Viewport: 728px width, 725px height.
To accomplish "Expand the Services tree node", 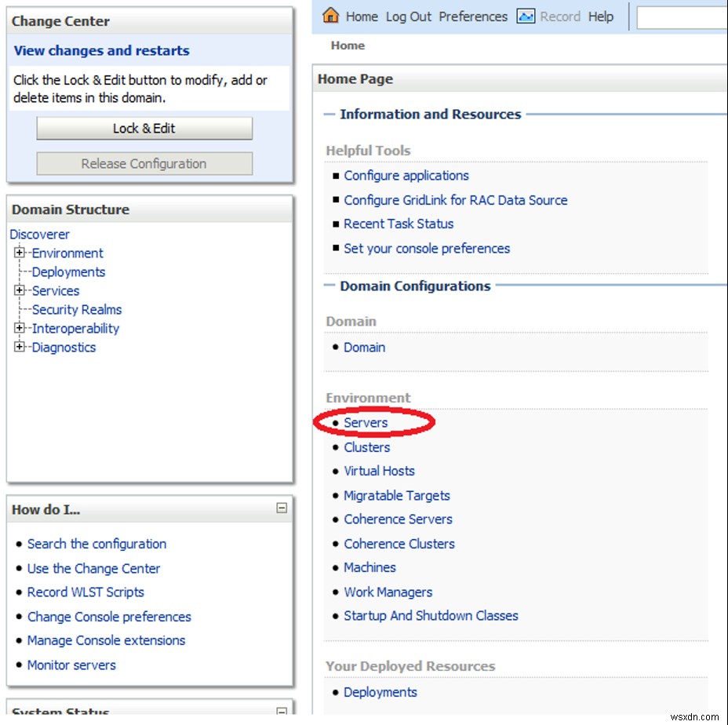I will click(19, 290).
